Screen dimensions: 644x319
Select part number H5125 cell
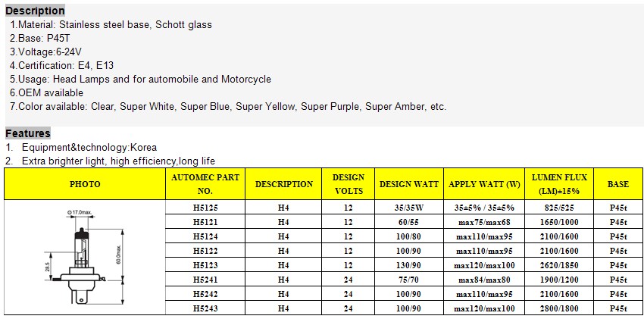205,208
